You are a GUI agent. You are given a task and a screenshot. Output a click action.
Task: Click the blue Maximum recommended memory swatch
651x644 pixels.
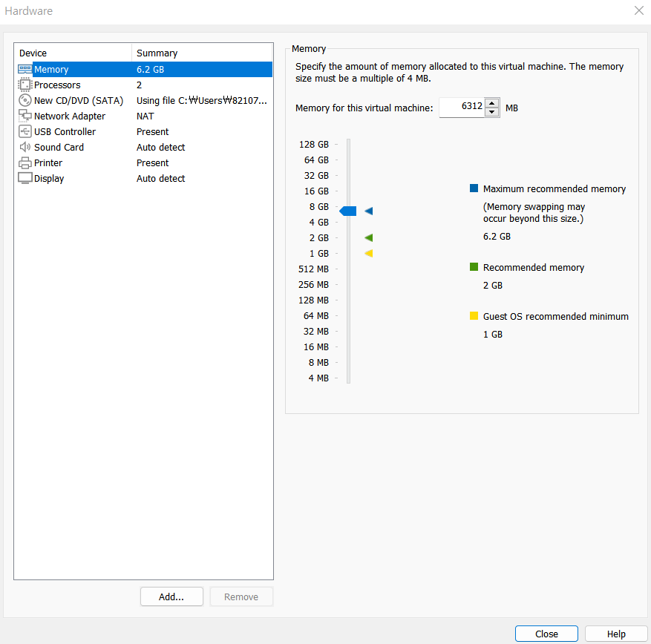click(x=474, y=188)
